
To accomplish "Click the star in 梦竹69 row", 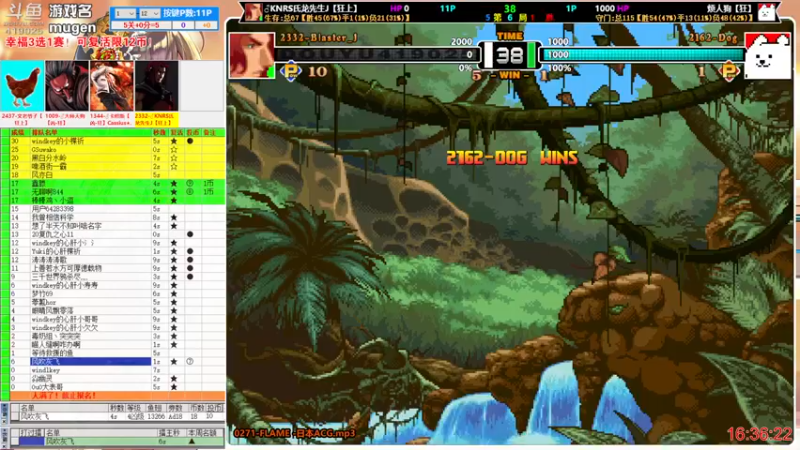I will pyautogui.click(x=174, y=293).
